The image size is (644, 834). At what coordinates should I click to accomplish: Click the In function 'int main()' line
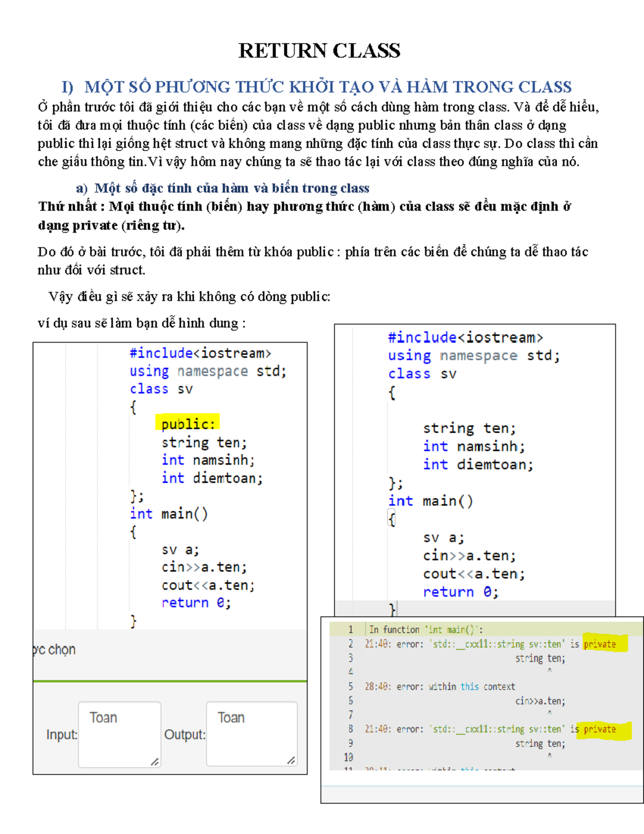426,629
